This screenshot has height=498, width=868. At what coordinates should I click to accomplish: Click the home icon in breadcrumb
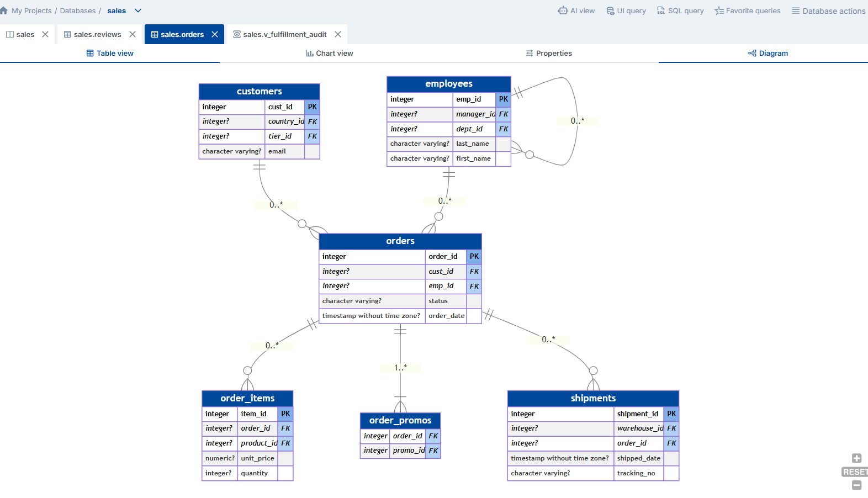(4, 10)
